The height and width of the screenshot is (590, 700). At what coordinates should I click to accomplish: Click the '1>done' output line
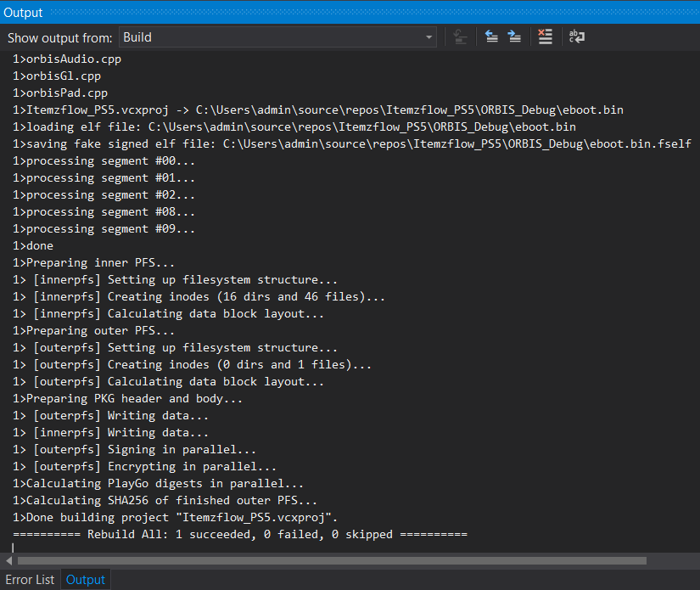coord(33,245)
